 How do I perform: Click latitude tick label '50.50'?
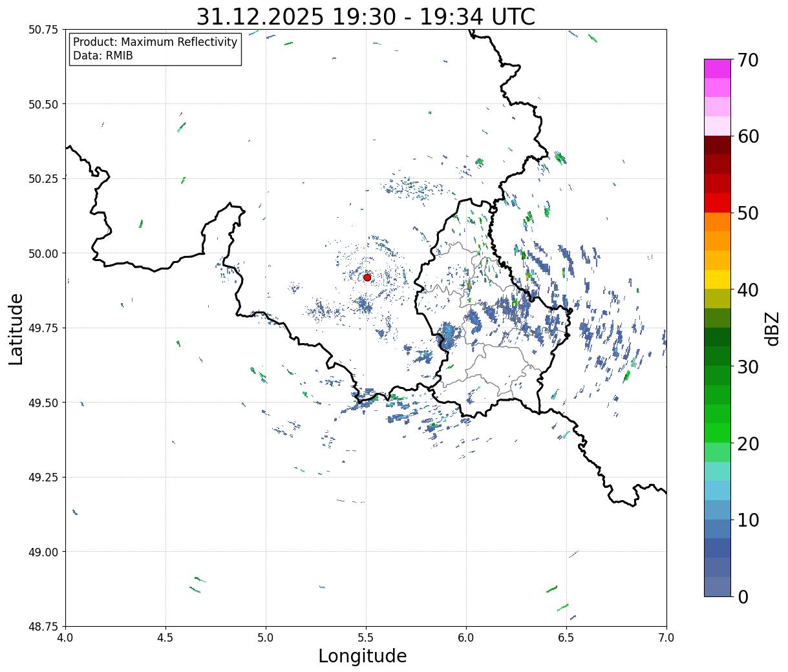point(43,104)
